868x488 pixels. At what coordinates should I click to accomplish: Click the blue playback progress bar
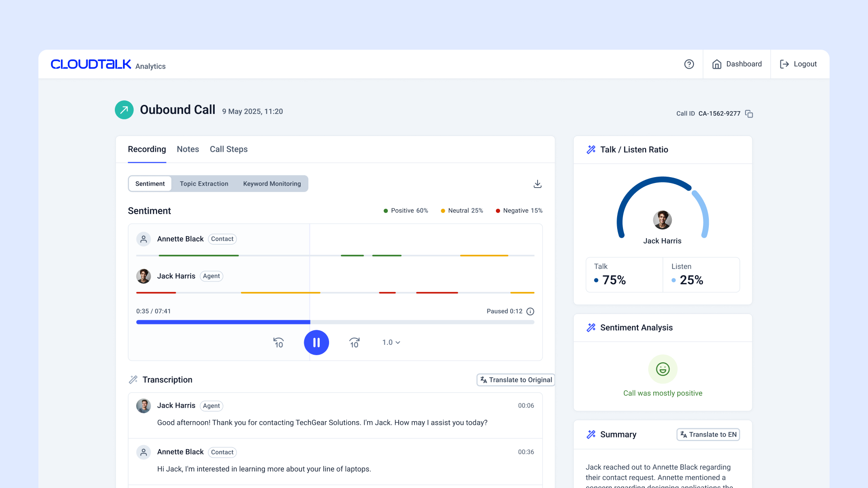click(x=223, y=322)
